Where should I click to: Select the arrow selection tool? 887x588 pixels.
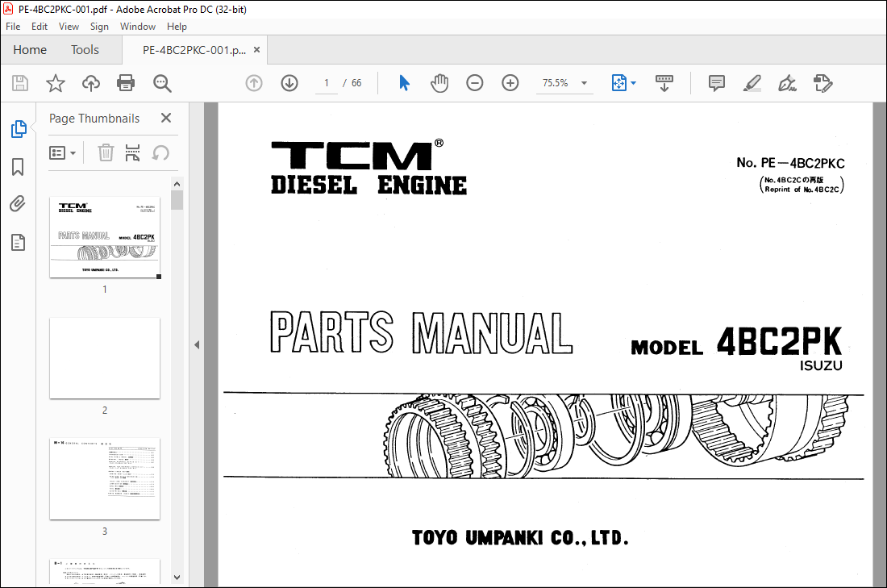(404, 83)
